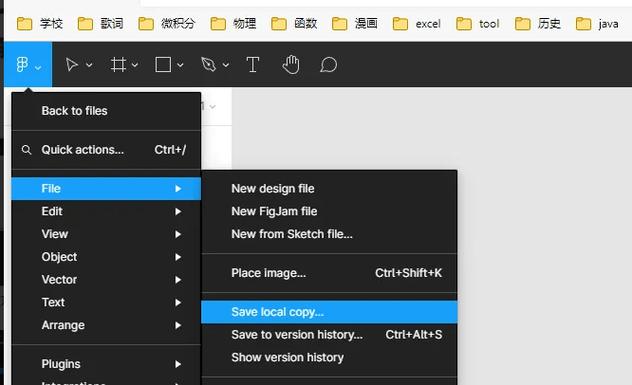632x385 pixels.
Task: Select the Frame tool
Action: point(118,65)
